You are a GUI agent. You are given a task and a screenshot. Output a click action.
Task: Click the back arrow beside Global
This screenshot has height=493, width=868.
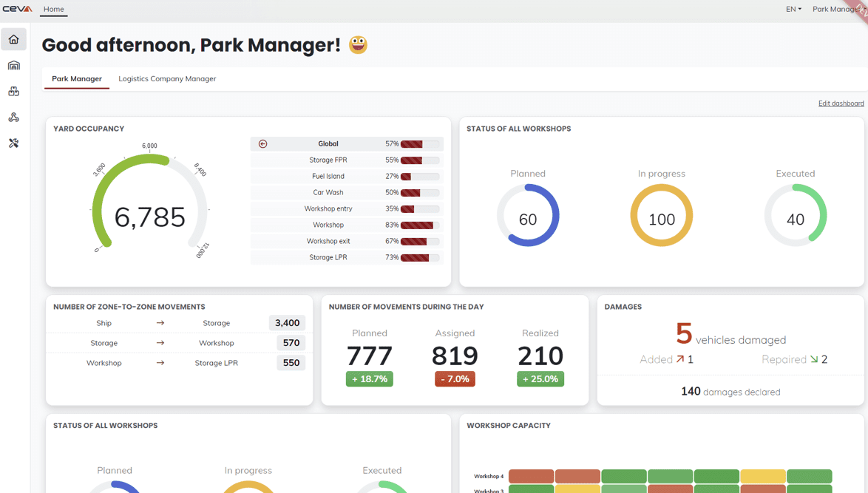(263, 144)
